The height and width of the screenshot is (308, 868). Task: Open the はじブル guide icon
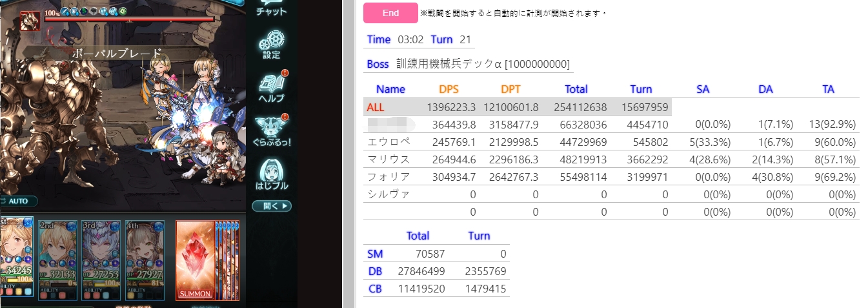click(x=272, y=174)
